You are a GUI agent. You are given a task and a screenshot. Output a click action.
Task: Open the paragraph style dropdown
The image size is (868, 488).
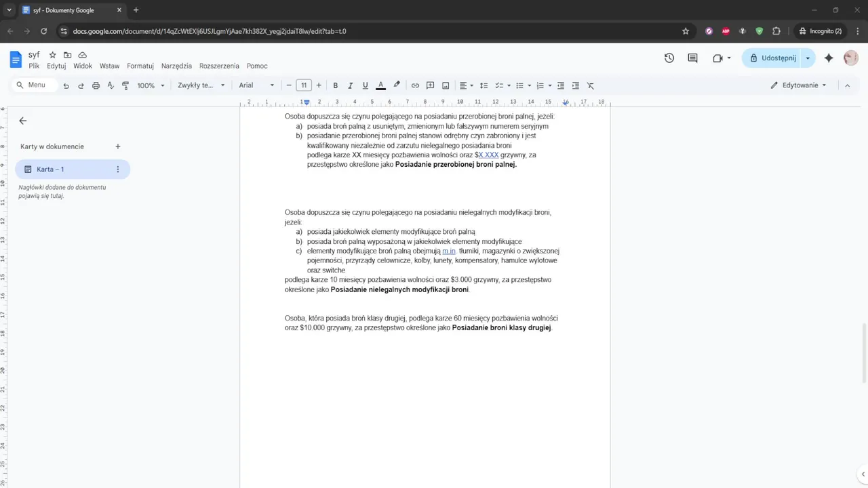tap(201, 85)
